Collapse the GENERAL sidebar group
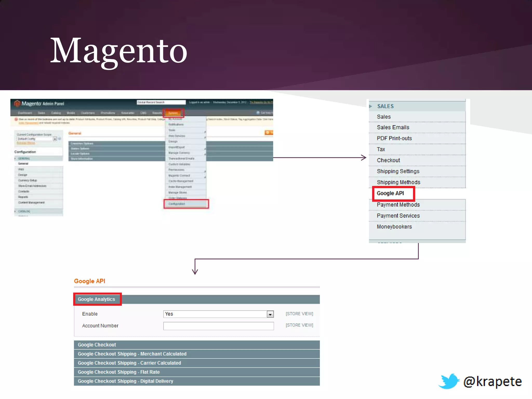532x399 pixels. (x=38, y=158)
